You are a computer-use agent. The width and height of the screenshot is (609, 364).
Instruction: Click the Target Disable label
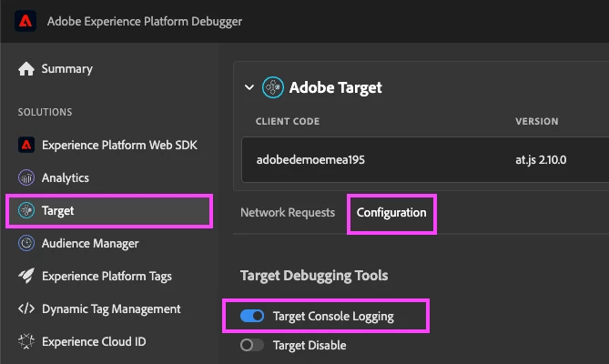[x=310, y=346]
